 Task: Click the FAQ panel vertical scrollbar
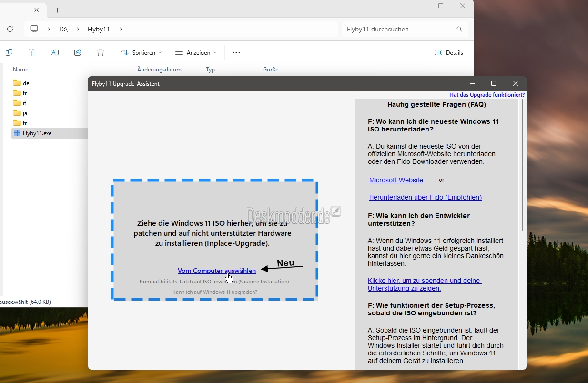point(523,164)
